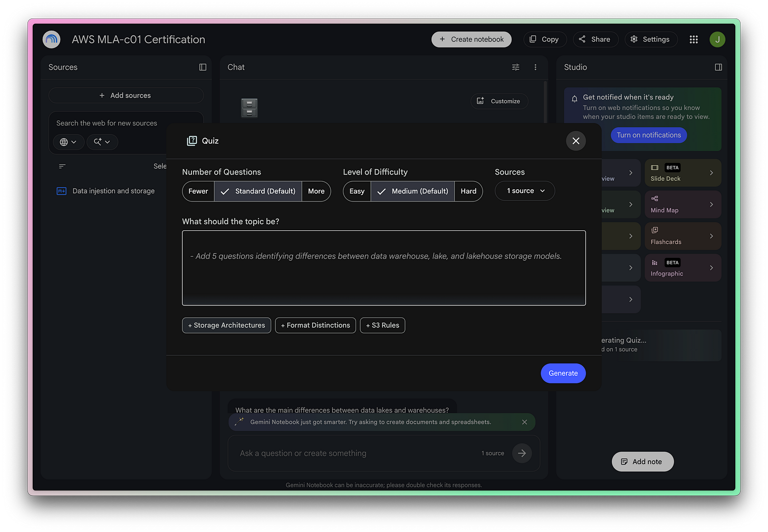Open chat configuration sliders icon
Screen dimensions: 768x532
(516, 67)
